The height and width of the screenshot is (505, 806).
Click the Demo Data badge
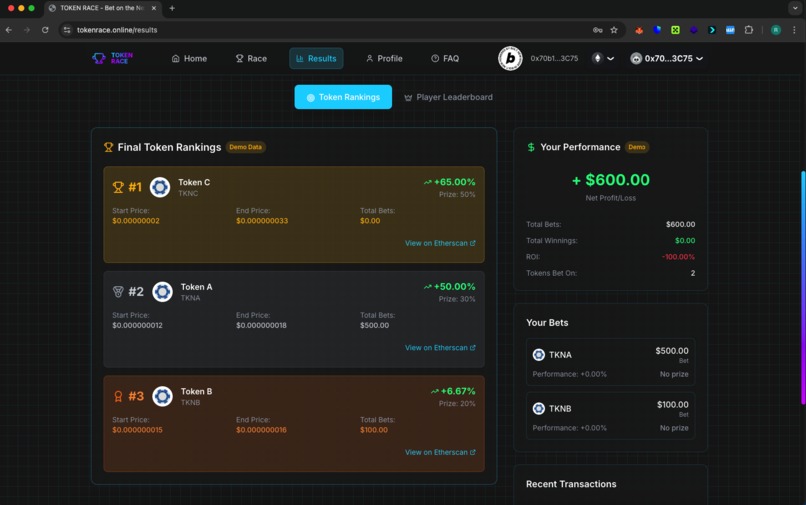pyautogui.click(x=246, y=147)
